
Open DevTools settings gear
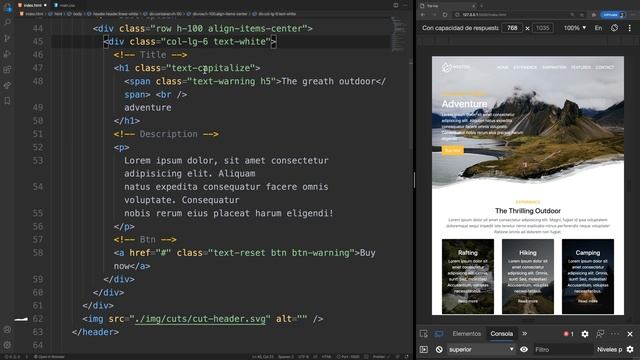pyautogui.click(x=585, y=334)
